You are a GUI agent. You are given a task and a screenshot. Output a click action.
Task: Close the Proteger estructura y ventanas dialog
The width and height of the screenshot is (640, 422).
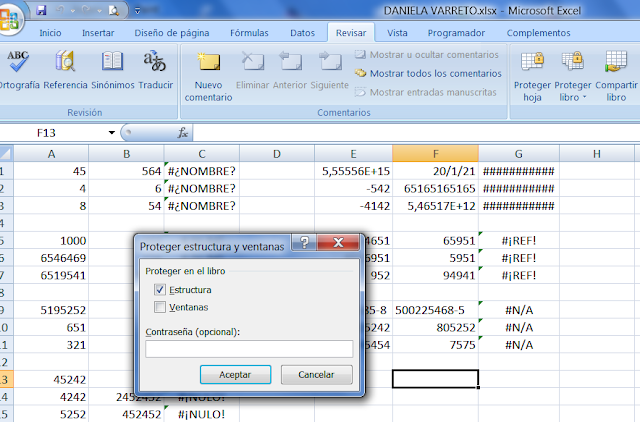(x=338, y=242)
